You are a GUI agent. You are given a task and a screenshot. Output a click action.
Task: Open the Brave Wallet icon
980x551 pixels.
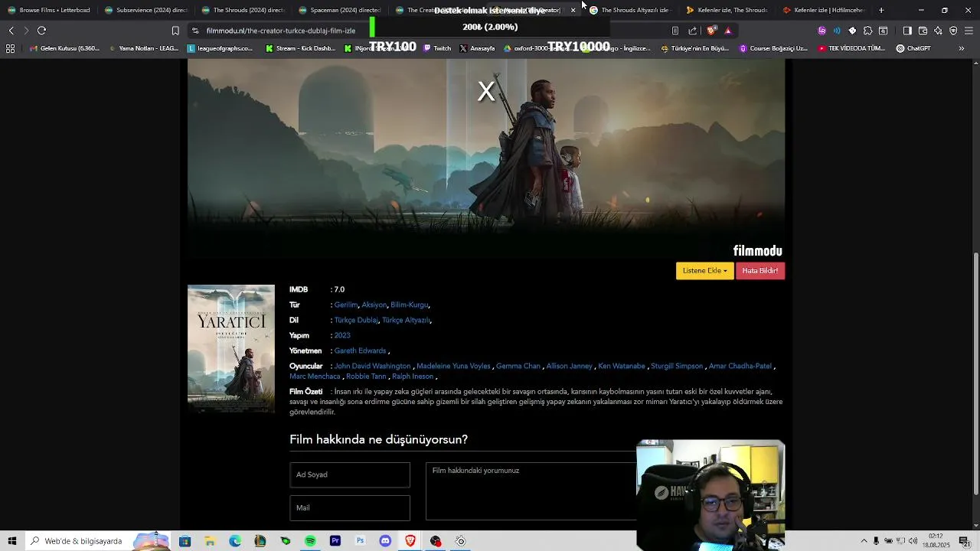coord(923,31)
